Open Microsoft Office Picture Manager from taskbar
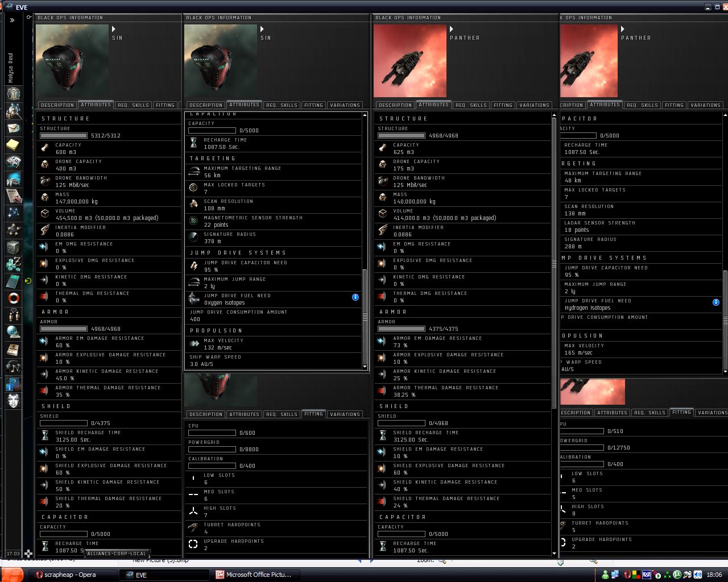 tap(254, 575)
